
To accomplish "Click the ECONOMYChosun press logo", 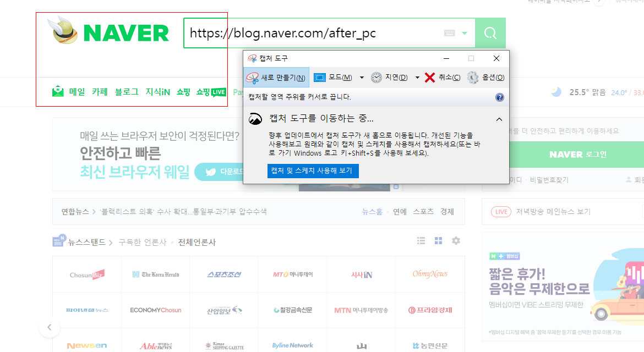I will 156,310.
